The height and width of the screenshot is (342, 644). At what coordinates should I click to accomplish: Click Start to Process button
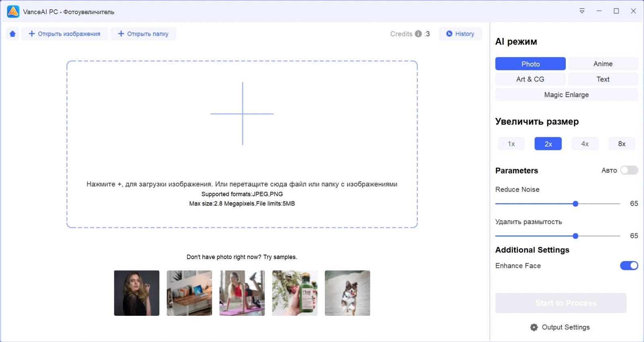[561, 303]
